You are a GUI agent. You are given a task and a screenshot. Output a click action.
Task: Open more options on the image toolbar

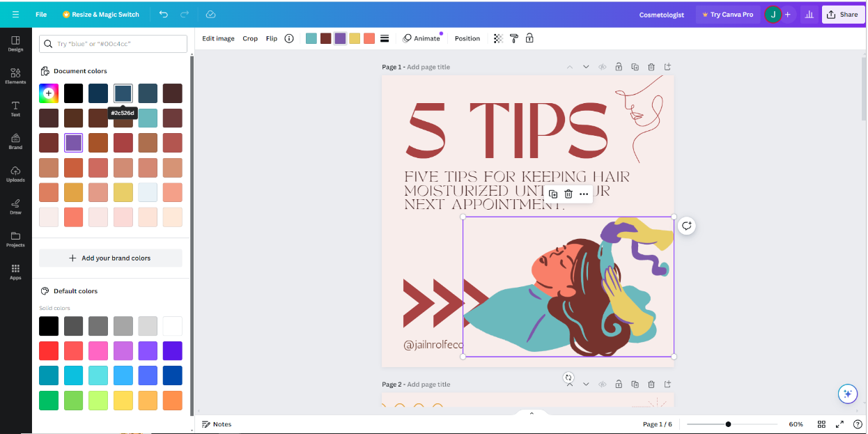pos(584,194)
